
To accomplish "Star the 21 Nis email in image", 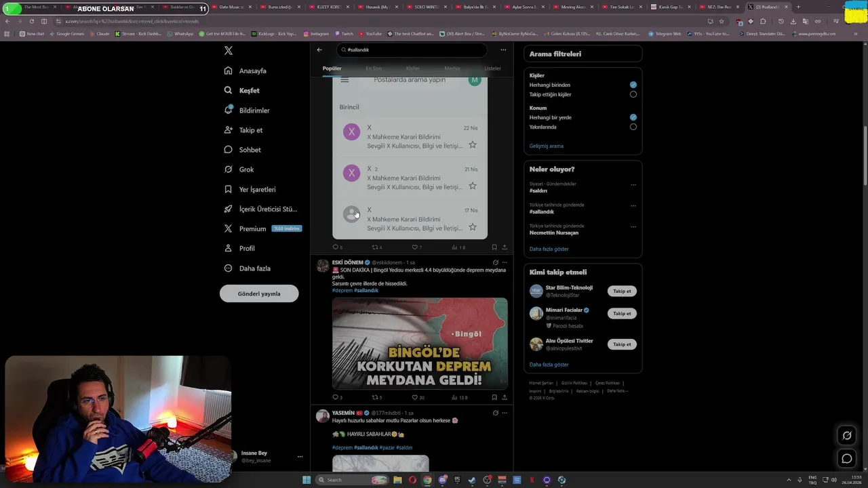I will pyautogui.click(x=473, y=186).
